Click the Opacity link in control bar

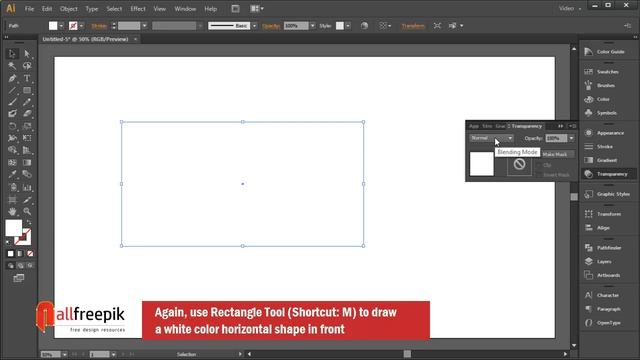coord(271,26)
